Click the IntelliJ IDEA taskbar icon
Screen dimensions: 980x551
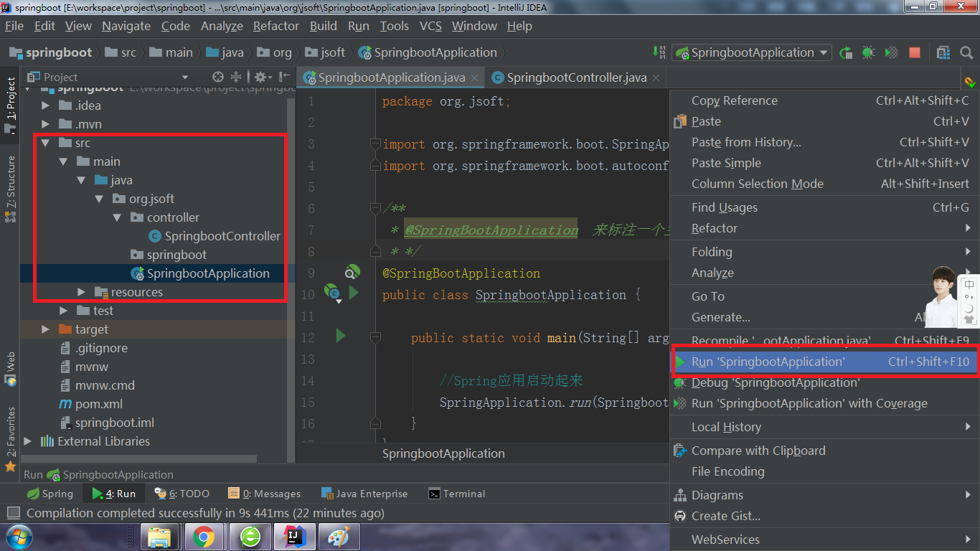point(293,537)
